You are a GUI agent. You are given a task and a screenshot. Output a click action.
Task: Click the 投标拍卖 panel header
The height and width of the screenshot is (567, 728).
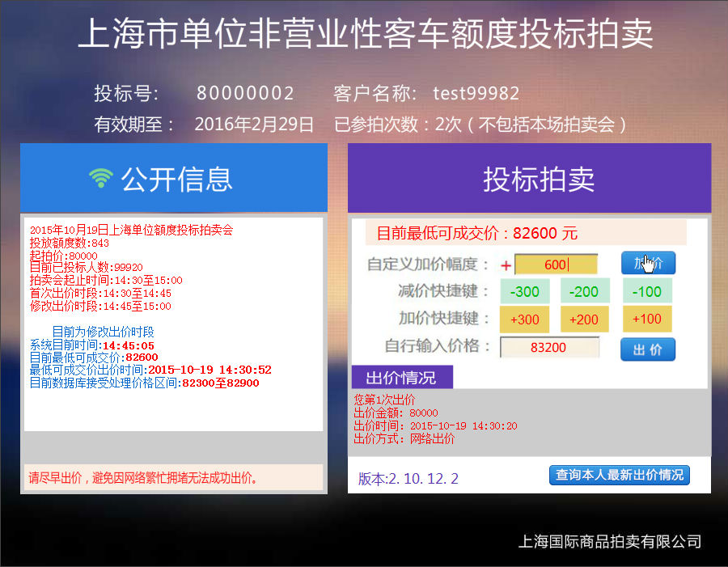[530, 179]
